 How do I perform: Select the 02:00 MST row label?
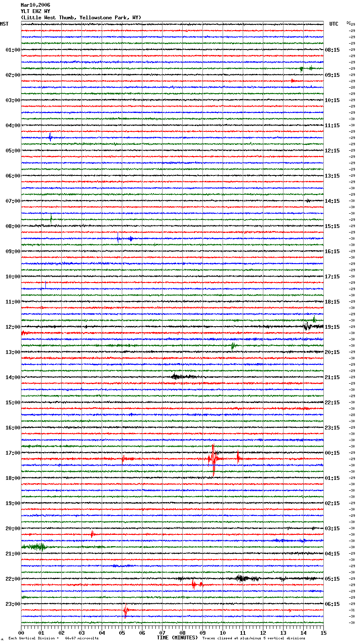[x=13, y=75]
